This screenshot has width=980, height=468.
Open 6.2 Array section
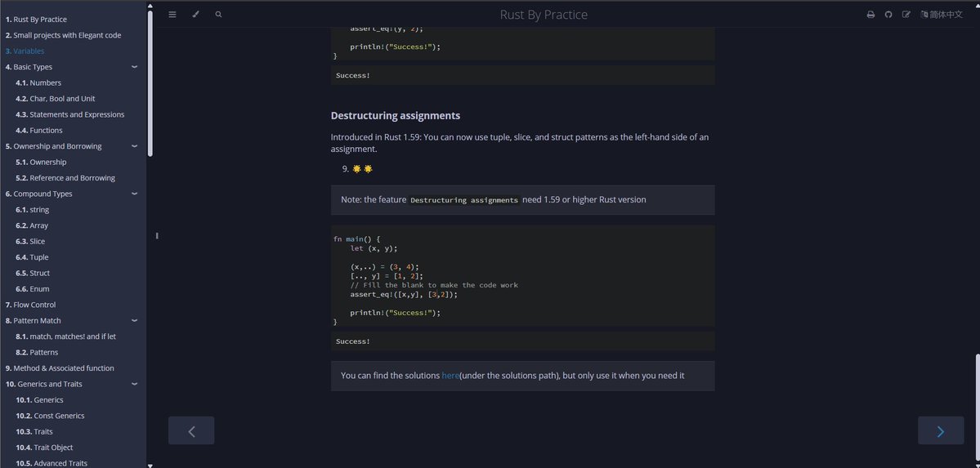pos(32,225)
